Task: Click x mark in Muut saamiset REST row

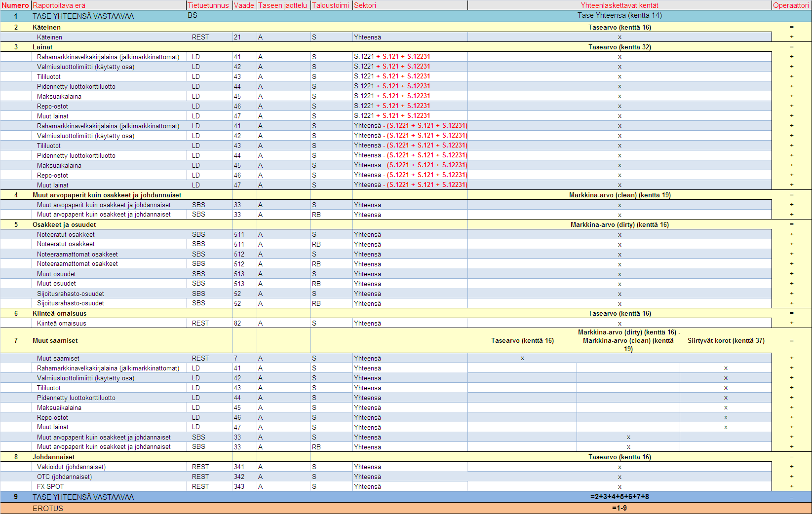Action: 522,358
